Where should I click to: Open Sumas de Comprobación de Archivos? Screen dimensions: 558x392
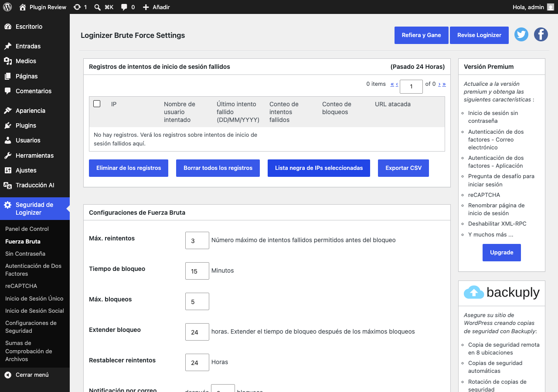coord(29,351)
